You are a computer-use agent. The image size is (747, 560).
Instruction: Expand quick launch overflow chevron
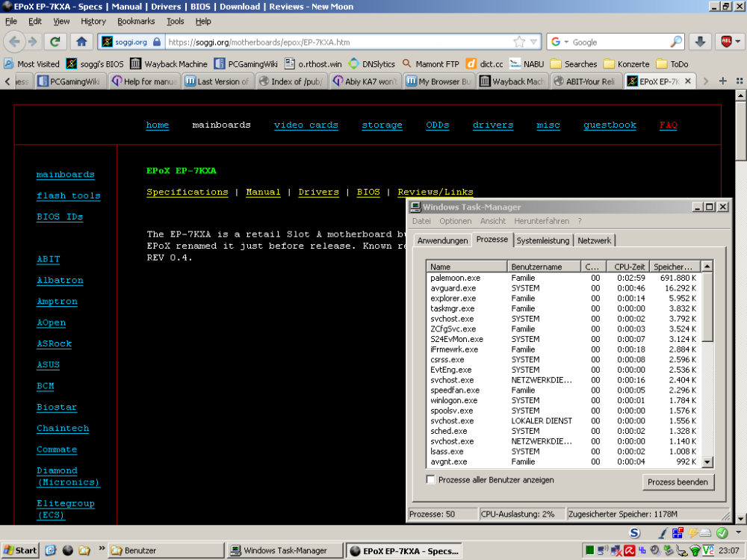pos(102,548)
